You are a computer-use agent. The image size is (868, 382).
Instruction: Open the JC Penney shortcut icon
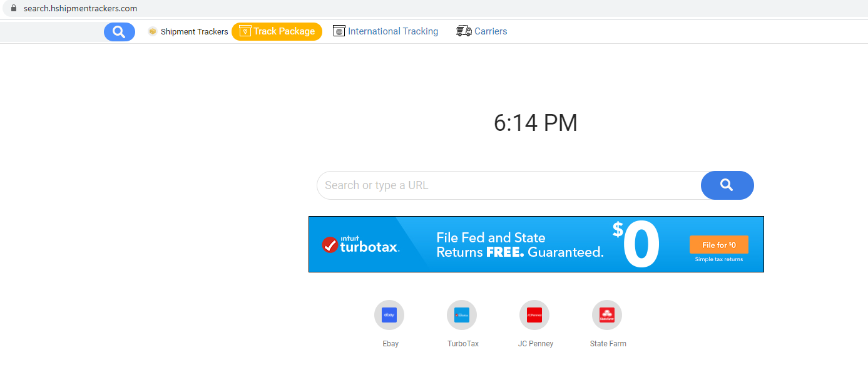534,315
